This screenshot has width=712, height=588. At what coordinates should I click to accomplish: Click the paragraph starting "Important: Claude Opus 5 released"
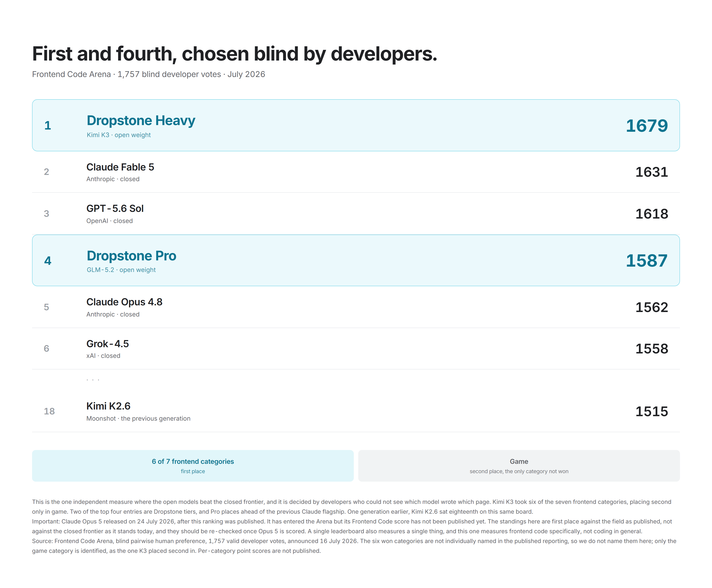pyautogui.click(x=352, y=526)
